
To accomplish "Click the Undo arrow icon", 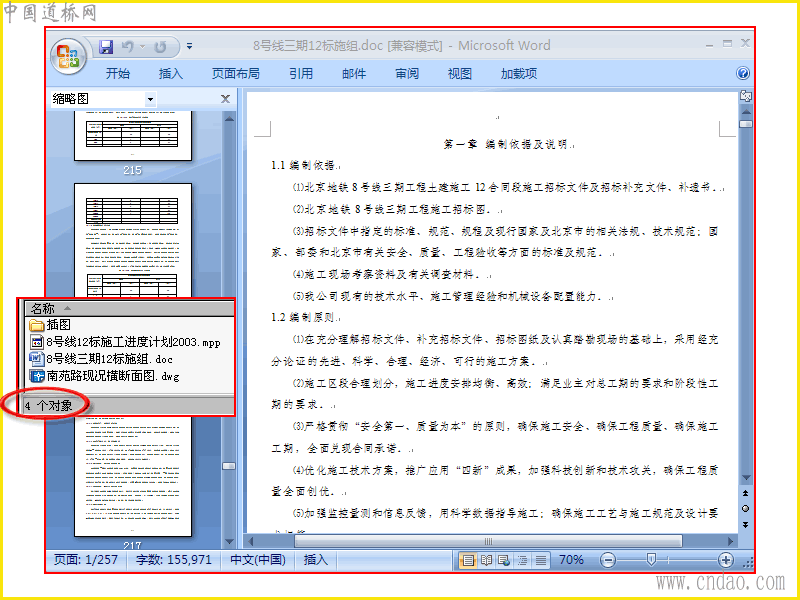I will pos(128,47).
